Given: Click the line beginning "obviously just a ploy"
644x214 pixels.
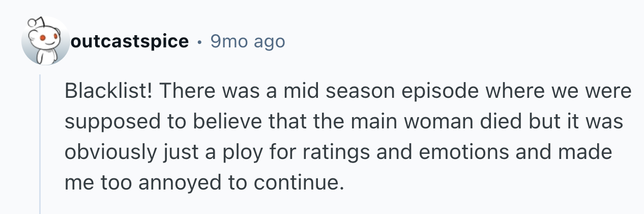Looking at the screenshot, I should click(x=338, y=152).
